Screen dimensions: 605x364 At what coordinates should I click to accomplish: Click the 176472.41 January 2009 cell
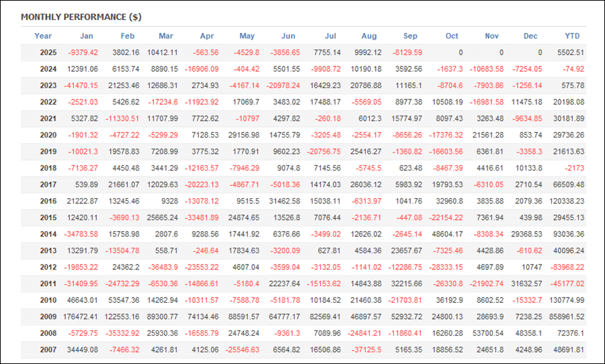click(x=80, y=316)
